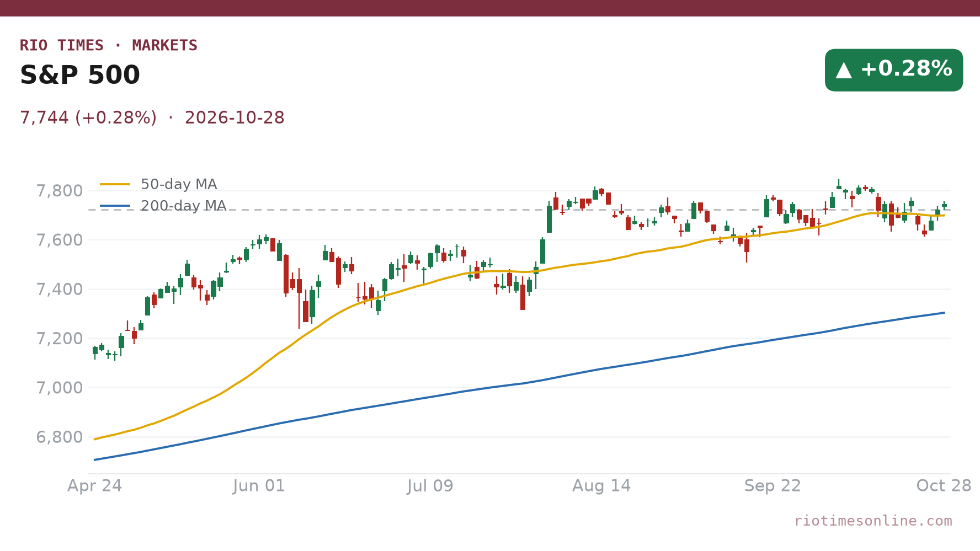Click the S&P 500 chart title
Screen dimensions: 980x551
click(80, 75)
